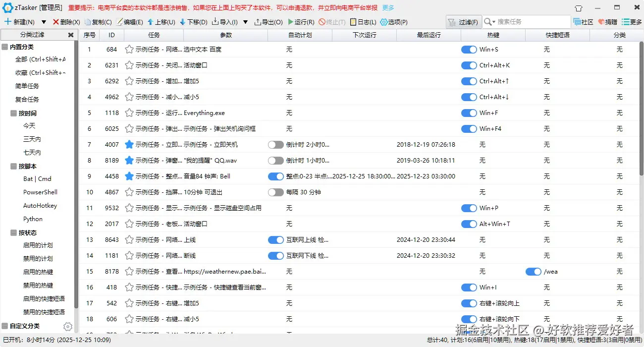Image resolution: width=644 pixels, height=347 pixels.
Task: Sort by the 任务 column header
Action: tap(154, 35)
